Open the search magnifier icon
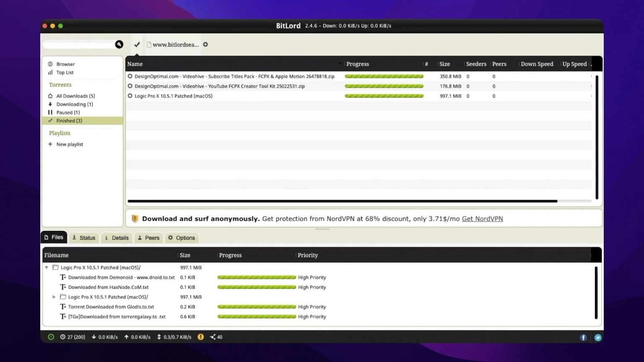The width and height of the screenshot is (644, 362). click(x=119, y=44)
